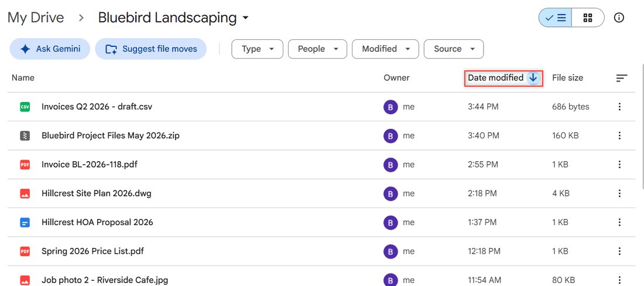Image resolution: width=644 pixels, height=286 pixels.
Task: Click owner avatar on Hillcrest HOA Proposal row
Action: point(390,222)
